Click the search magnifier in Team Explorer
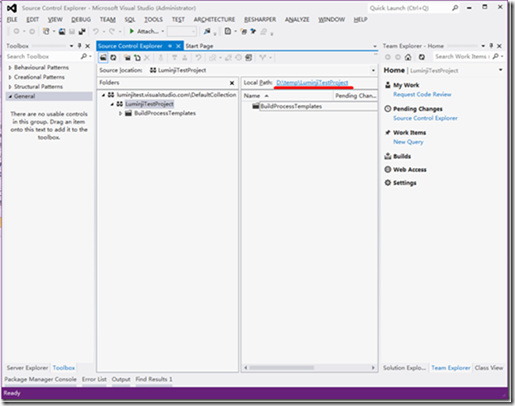Viewport: 515px width, 406px height. [x=496, y=56]
